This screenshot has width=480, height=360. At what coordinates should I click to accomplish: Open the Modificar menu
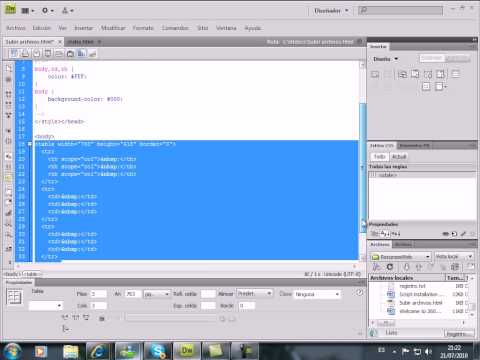pos(113,28)
